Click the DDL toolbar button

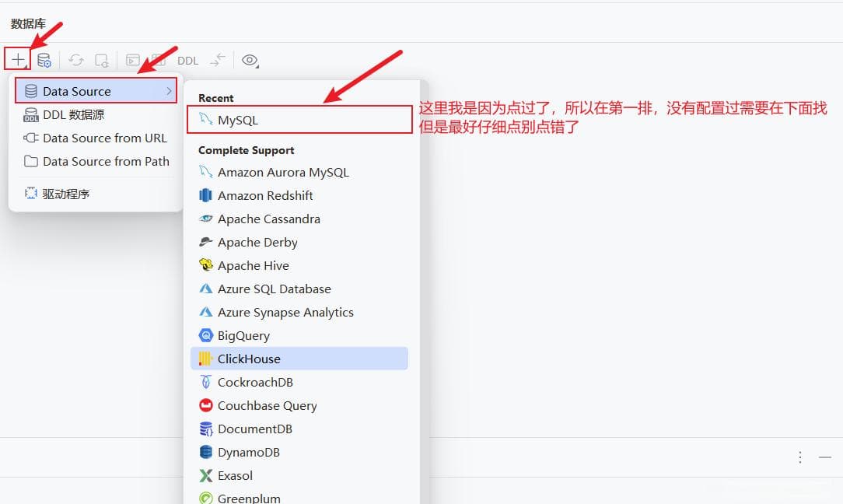coord(187,61)
